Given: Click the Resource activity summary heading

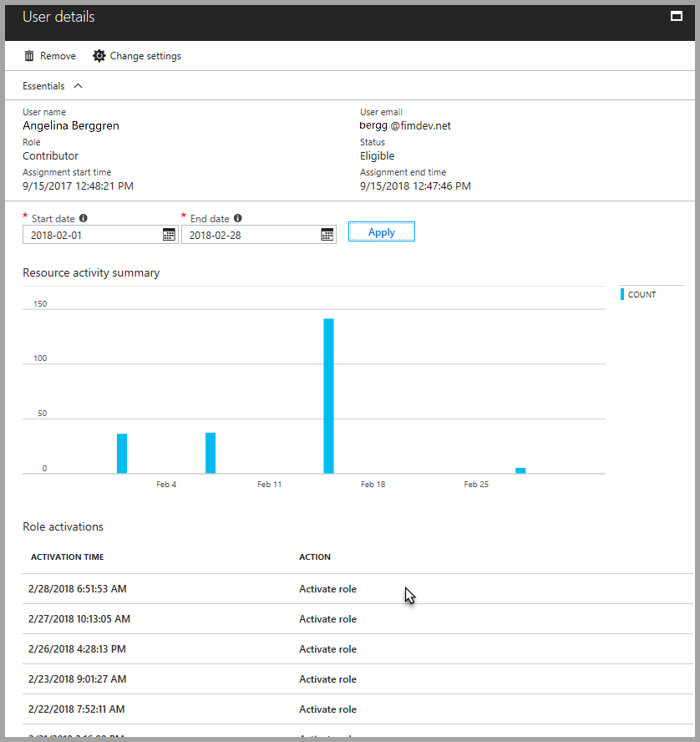Looking at the screenshot, I should tap(91, 272).
